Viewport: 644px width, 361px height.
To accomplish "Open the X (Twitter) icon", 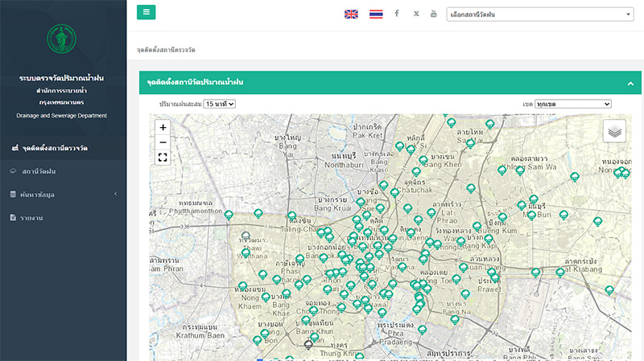I will 416,14.
